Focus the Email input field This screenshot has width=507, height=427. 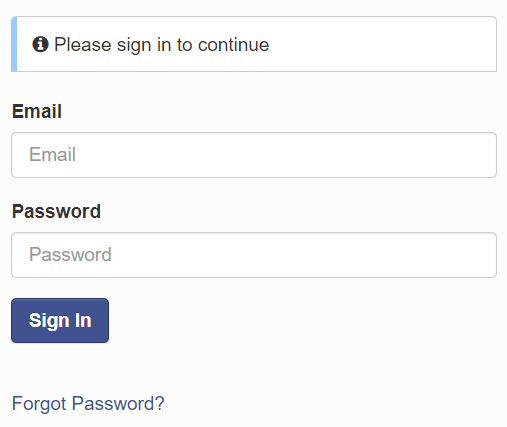[x=254, y=155]
